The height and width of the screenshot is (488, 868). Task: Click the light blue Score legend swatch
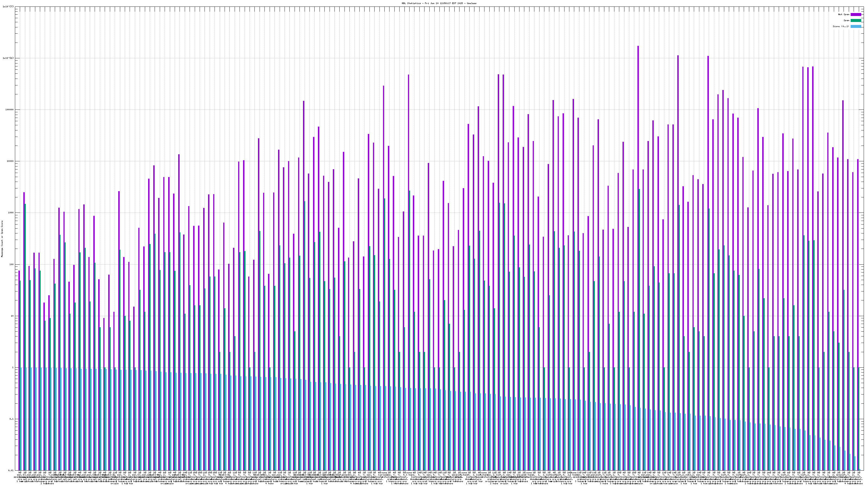point(856,26)
